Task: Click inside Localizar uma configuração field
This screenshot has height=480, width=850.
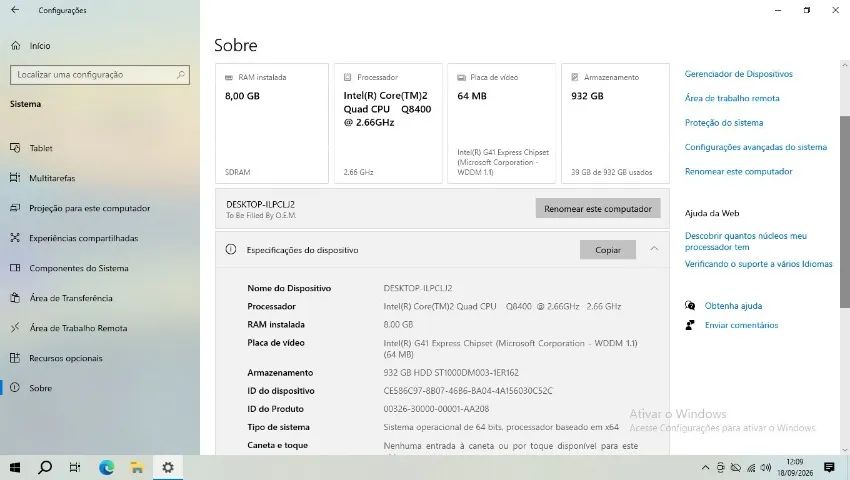Action: click(x=100, y=75)
